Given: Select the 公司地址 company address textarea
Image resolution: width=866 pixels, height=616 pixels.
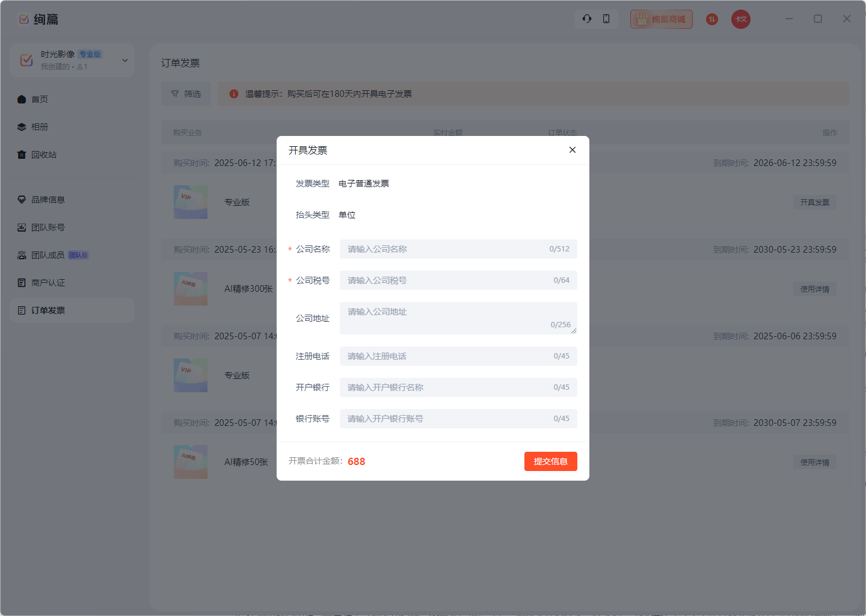Looking at the screenshot, I should point(445,318).
